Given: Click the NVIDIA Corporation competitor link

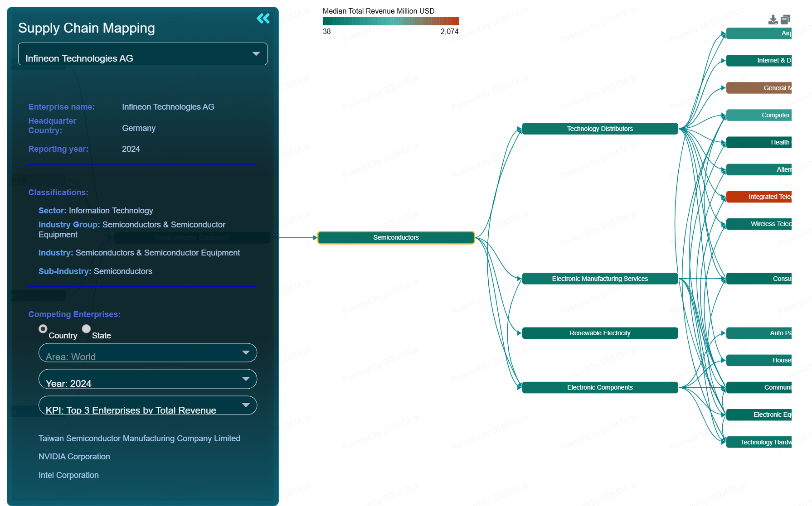Looking at the screenshot, I should (74, 457).
